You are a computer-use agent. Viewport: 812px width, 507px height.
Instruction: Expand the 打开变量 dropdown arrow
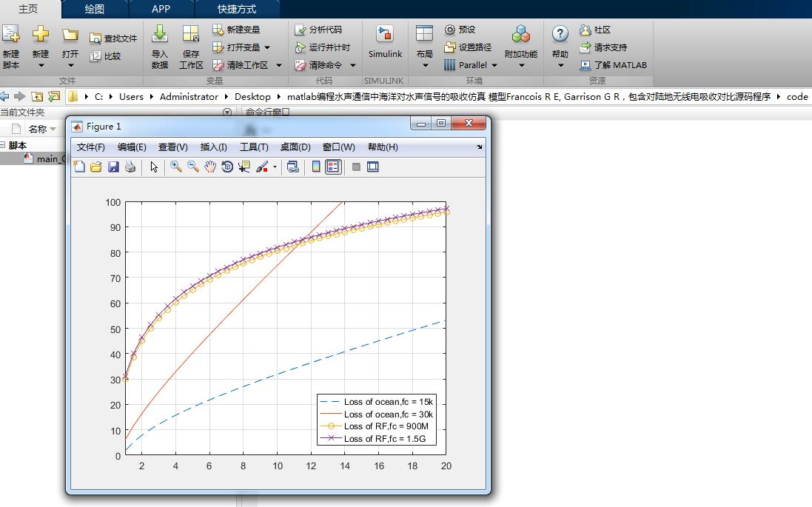click(267, 47)
